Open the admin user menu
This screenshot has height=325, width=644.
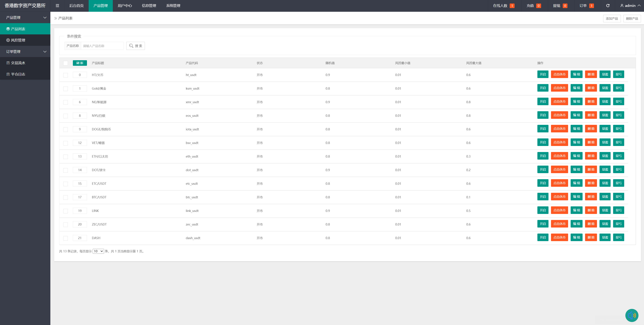pos(630,6)
